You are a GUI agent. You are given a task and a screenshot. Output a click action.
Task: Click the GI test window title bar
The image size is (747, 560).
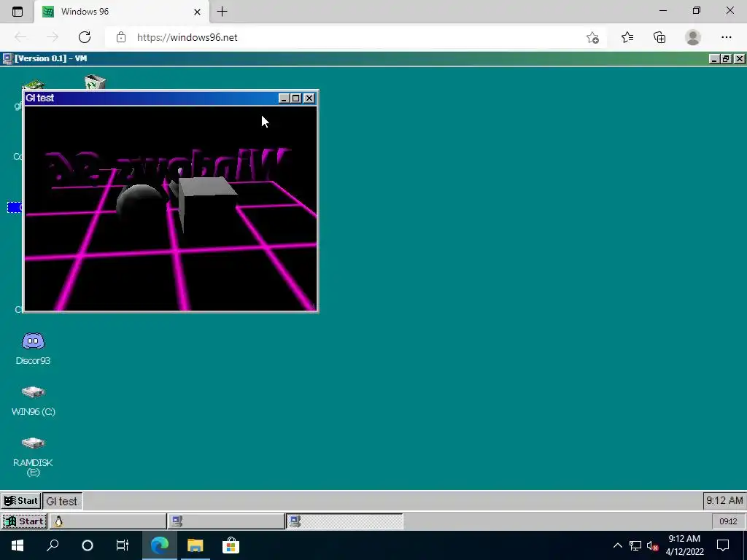(x=150, y=98)
